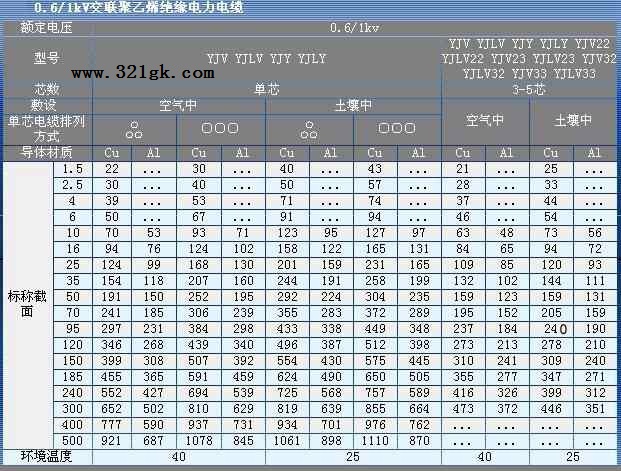Select the value 870 in the 500 row
Image resolution: width=621 pixels, height=471 pixels.
[419, 440]
